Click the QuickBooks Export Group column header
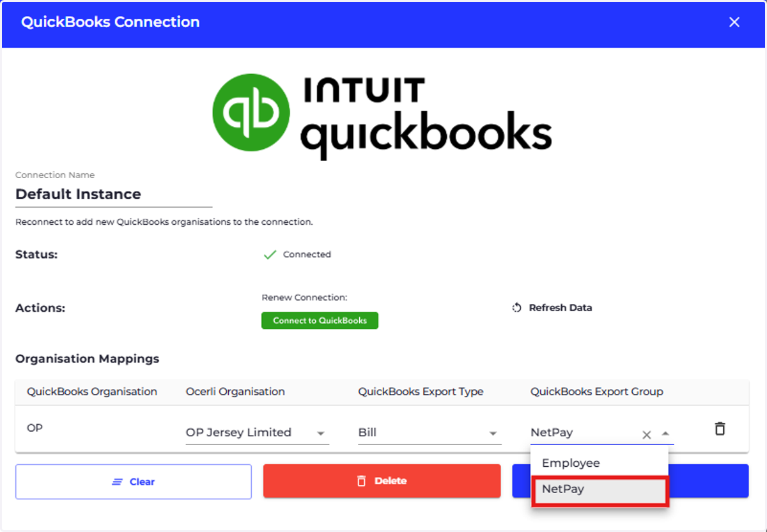This screenshot has width=767, height=532. [597, 391]
